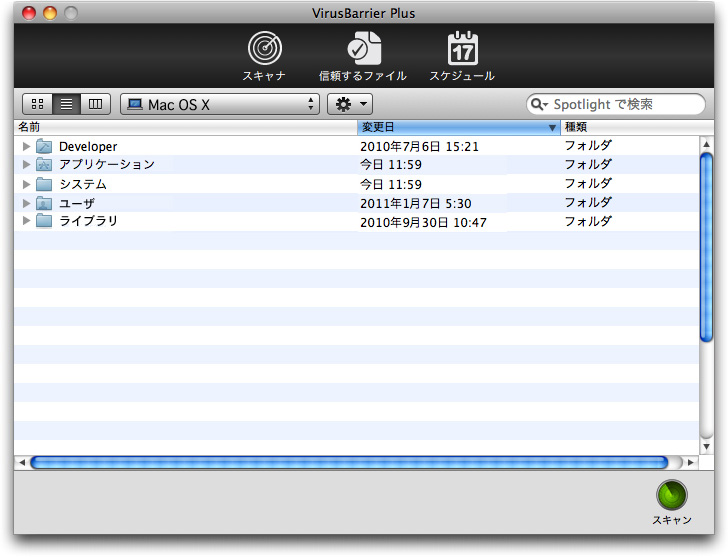Viewport: 728px width, 557px height.
Task: Click date 2010年9月30日 10:47
Action: [423, 222]
